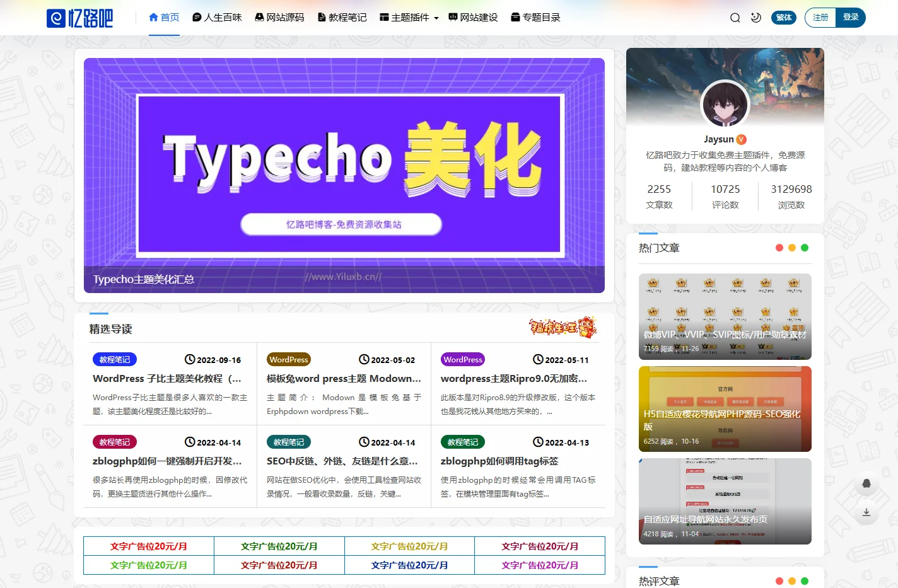Image resolution: width=898 pixels, height=588 pixels.
Task: Open 微博VIP图标 hot article thumbnail
Action: point(725,316)
